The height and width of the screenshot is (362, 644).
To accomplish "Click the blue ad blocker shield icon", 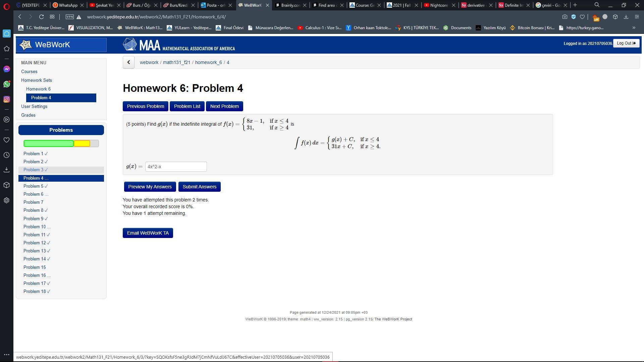I will tap(574, 17).
